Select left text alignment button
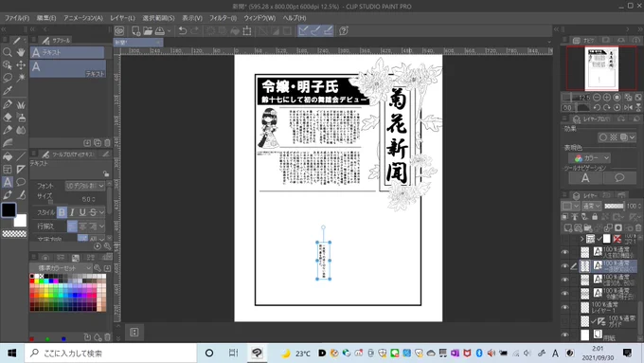644x363 pixels. pos(72,227)
